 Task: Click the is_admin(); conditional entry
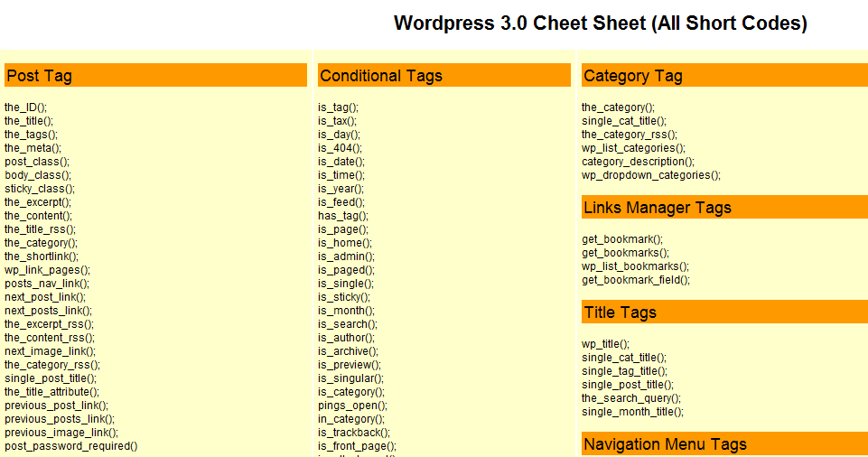[x=347, y=256]
